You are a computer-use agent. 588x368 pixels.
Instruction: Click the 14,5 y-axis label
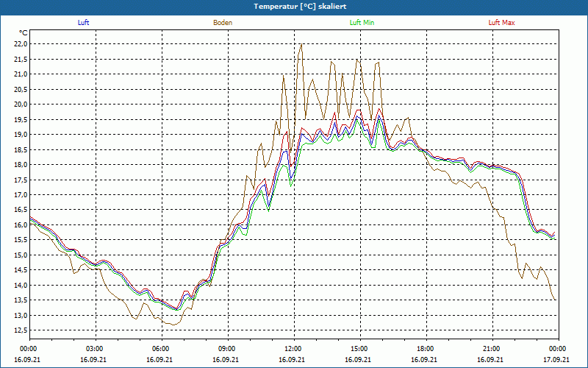tap(22, 270)
